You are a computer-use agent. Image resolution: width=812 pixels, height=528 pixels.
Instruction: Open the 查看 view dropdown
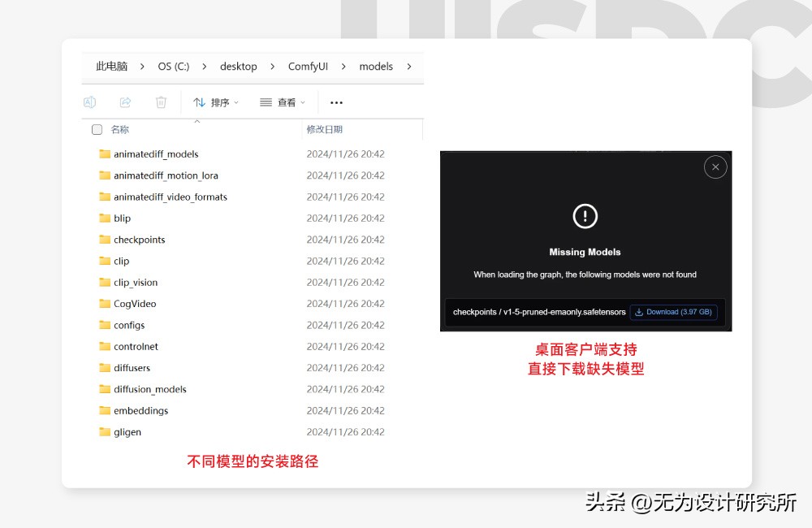[283, 102]
